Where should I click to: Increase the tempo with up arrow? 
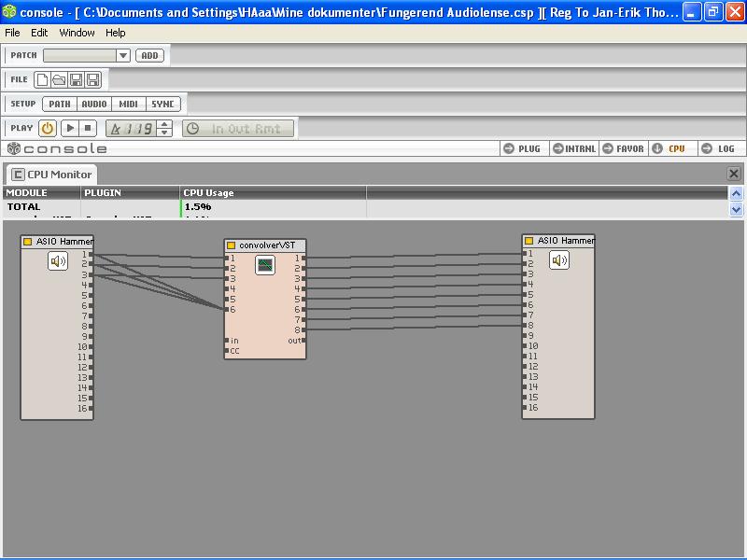coord(164,124)
